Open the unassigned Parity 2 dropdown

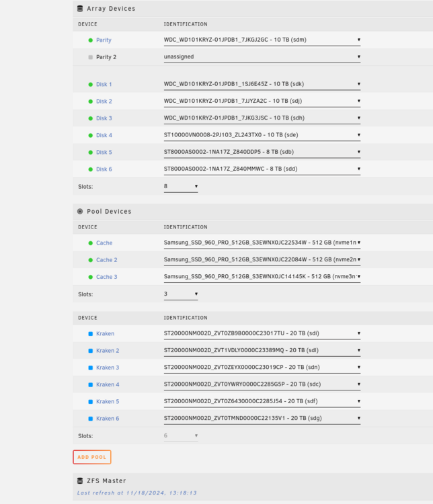[262, 57]
